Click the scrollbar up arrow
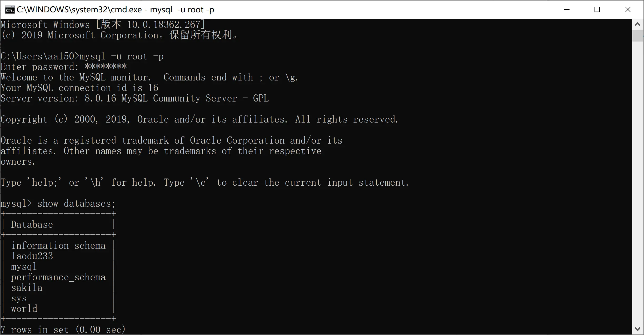This screenshot has width=644, height=335. [x=637, y=24]
